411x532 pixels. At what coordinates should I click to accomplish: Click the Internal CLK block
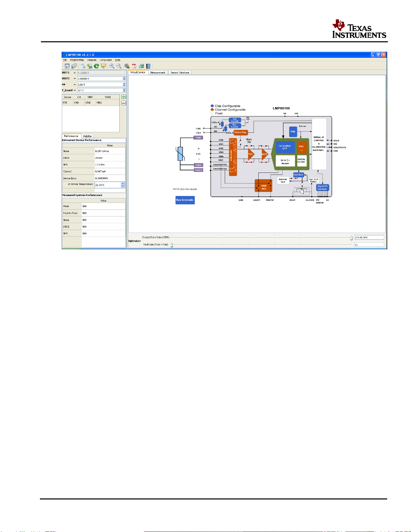click(x=283, y=181)
